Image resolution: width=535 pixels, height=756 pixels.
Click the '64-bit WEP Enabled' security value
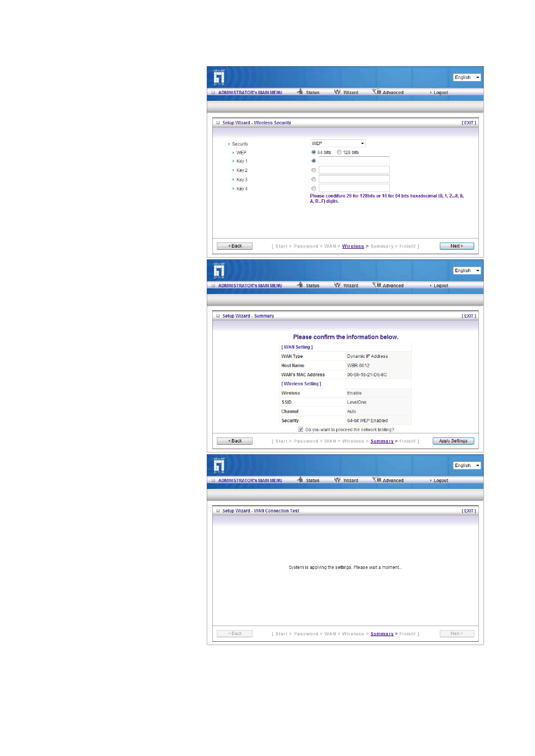pos(367,421)
